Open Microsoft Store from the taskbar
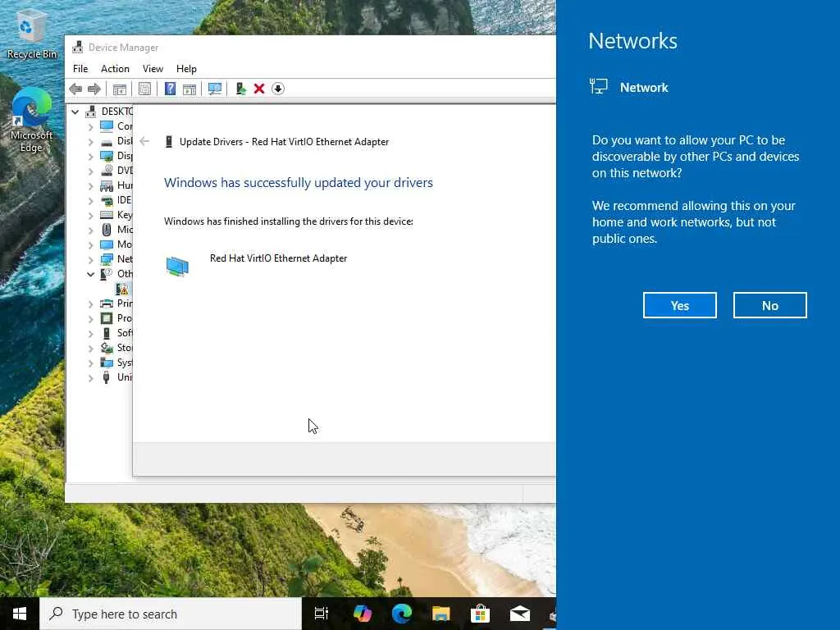 point(481,614)
